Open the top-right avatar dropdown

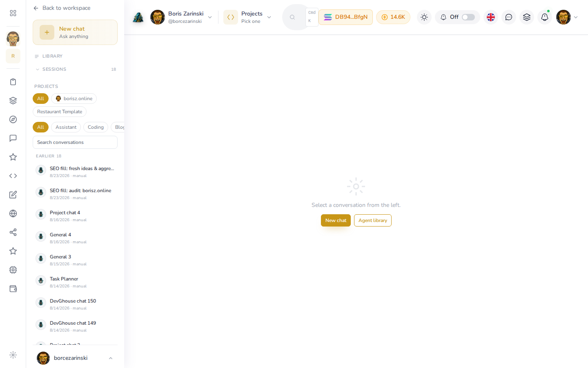click(567, 17)
